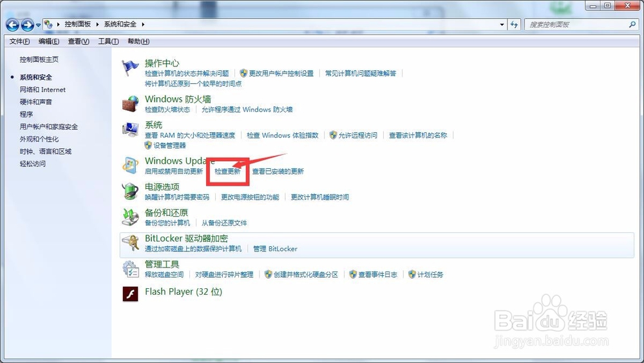This screenshot has height=363, width=644.
Task: Click 检查 Windows 体验指数 link
Action: coord(283,135)
